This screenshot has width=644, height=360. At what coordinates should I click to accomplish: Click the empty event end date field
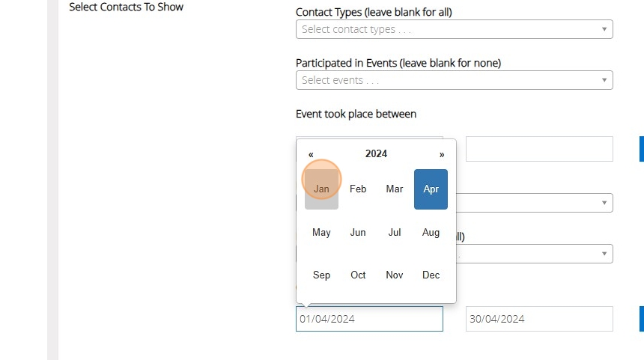(539, 149)
